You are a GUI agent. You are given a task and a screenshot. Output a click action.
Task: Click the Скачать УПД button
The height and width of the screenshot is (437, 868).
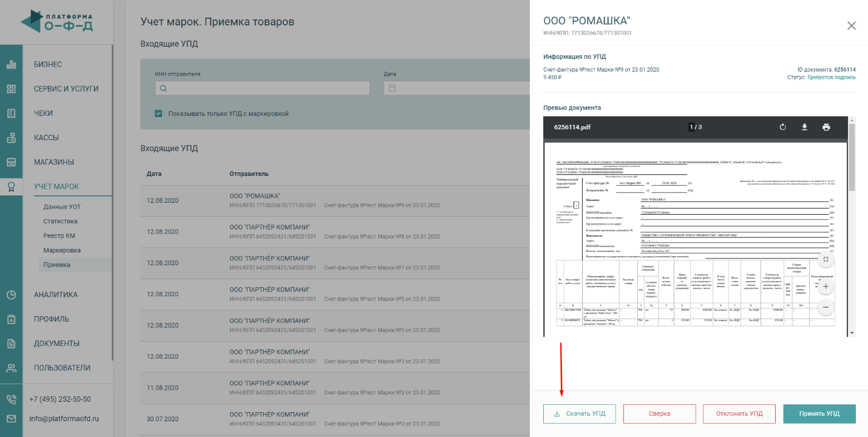(x=579, y=414)
